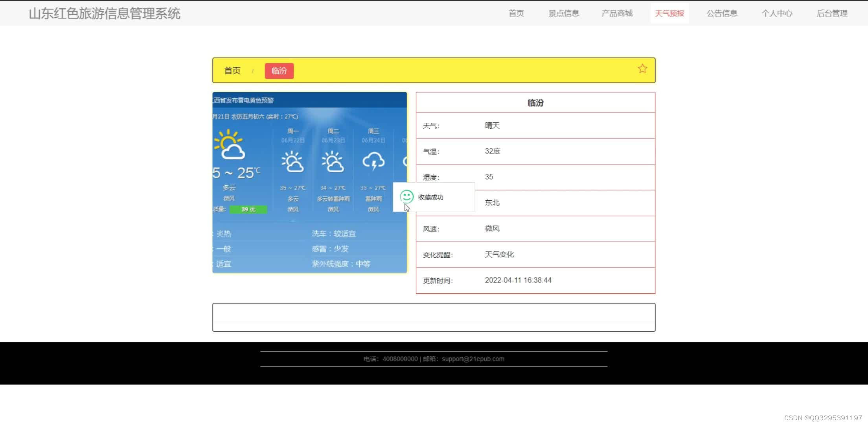Click the humidity value 35
The height and width of the screenshot is (425, 868).
pyautogui.click(x=489, y=177)
